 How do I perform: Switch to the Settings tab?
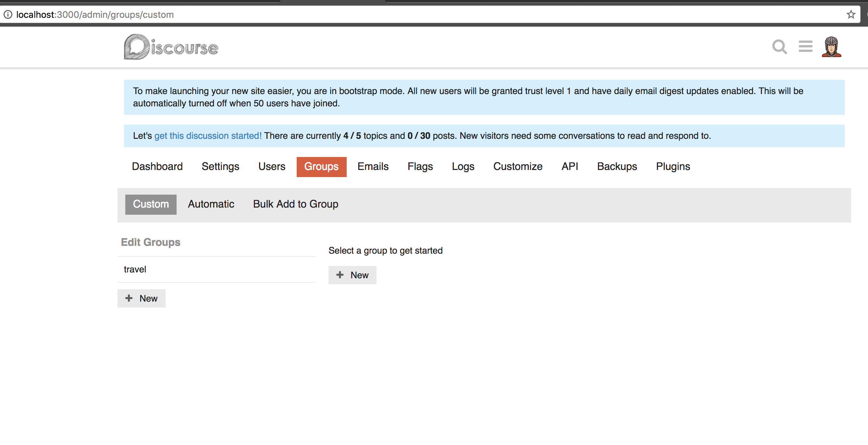(220, 166)
